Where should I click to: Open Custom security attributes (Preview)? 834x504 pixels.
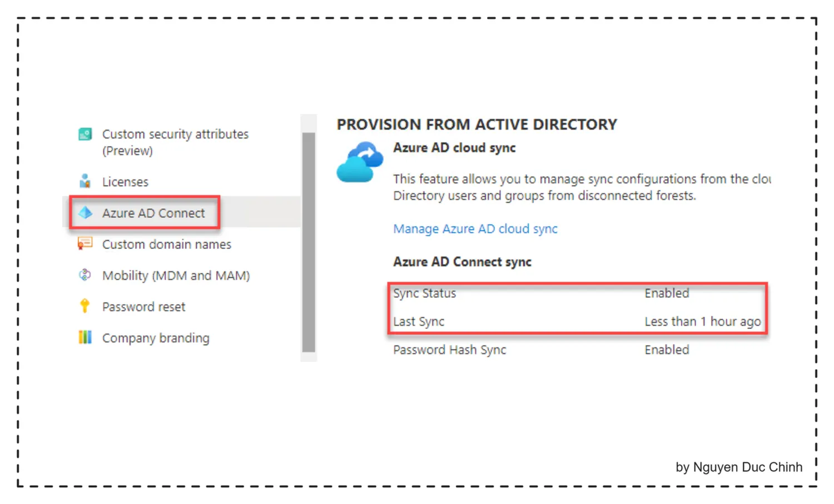click(x=175, y=142)
